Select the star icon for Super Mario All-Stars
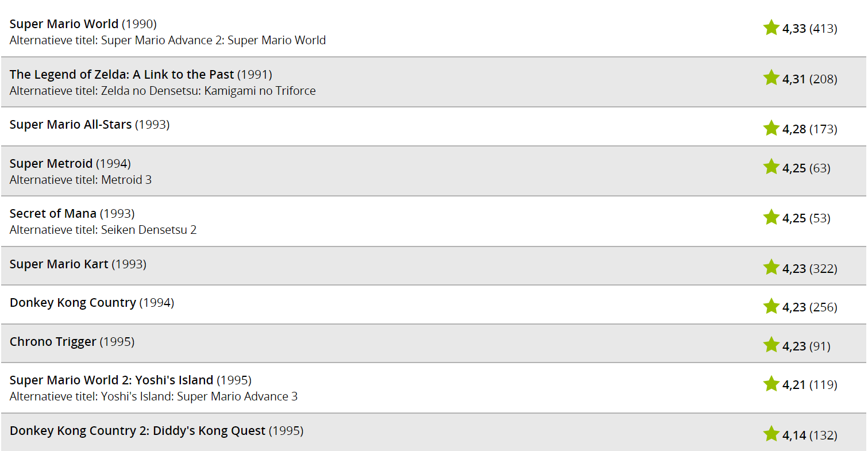This screenshot has height=451, width=868. pos(771,128)
